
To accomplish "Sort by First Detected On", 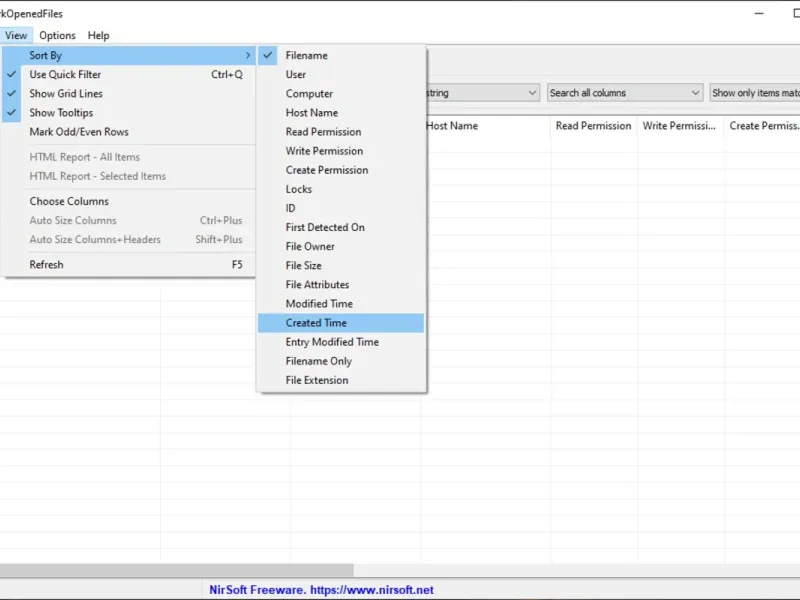I will pos(341,228).
